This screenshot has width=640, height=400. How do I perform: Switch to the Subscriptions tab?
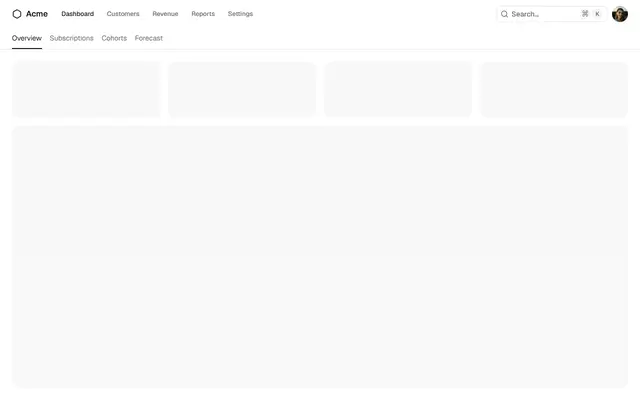(71, 38)
